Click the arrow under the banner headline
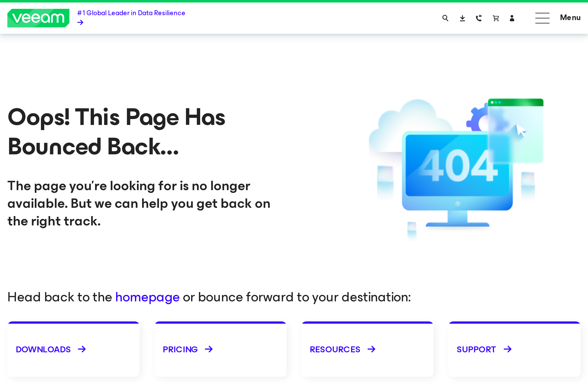588x392 pixels. click(80, 22)
